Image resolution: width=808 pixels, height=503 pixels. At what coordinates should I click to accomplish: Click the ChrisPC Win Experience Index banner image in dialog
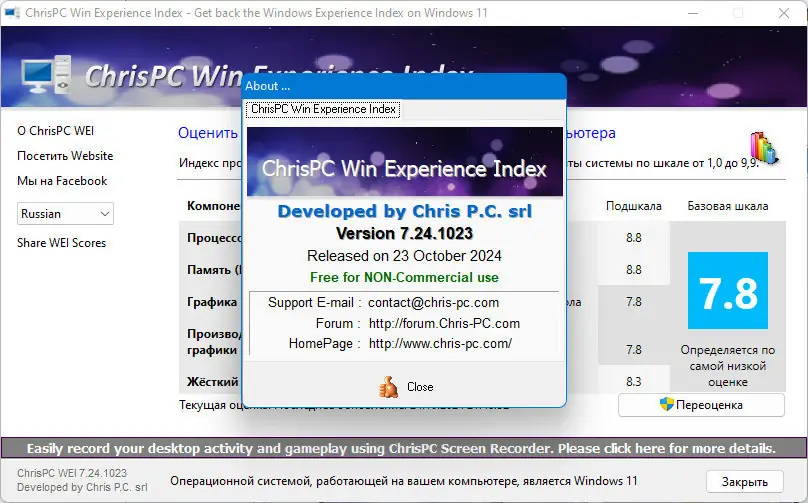[x=405, y=162]
